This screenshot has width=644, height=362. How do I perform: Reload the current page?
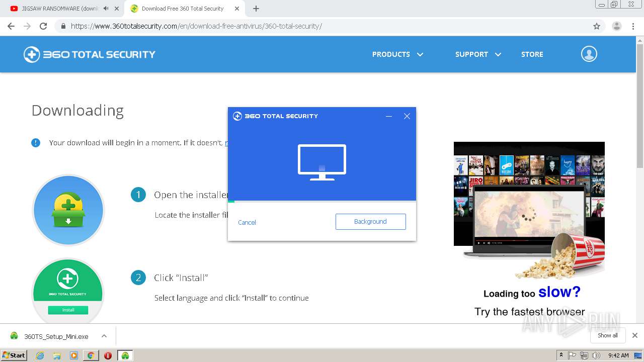click(x=43, y=26)
